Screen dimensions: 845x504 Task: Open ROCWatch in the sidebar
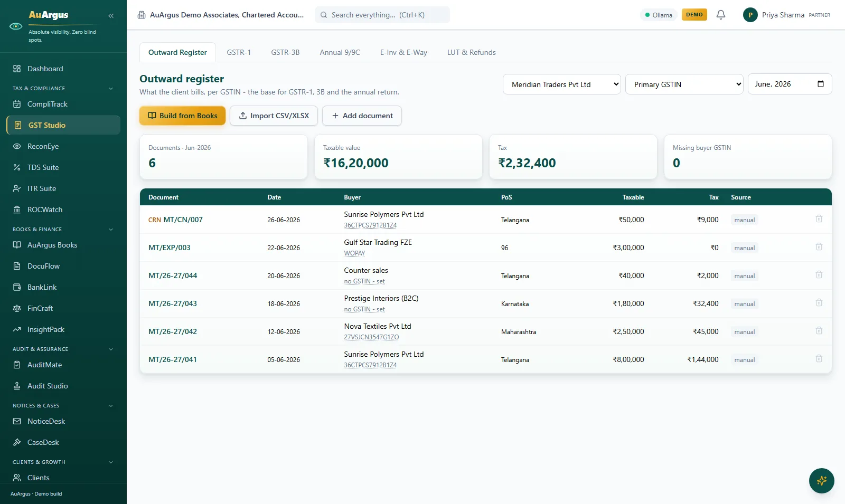(x=63, y=210)
